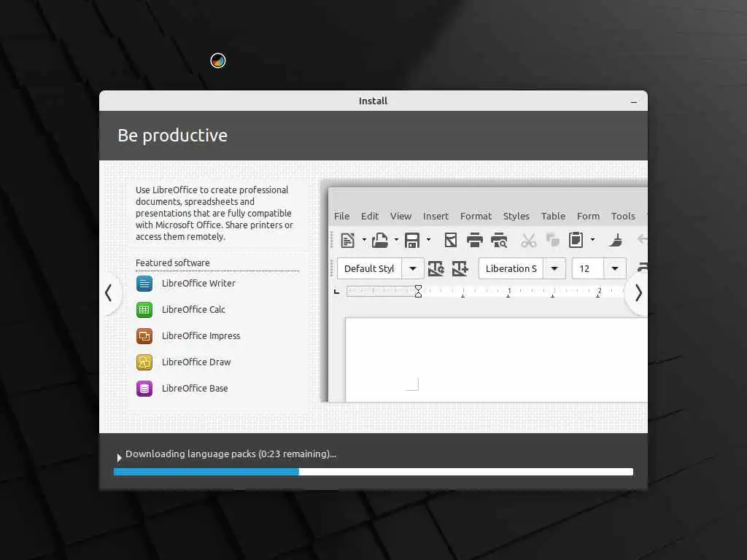This screenshot has width=747, height=560.
Task: Open the Insert menu
Action: tap(436, 216)
